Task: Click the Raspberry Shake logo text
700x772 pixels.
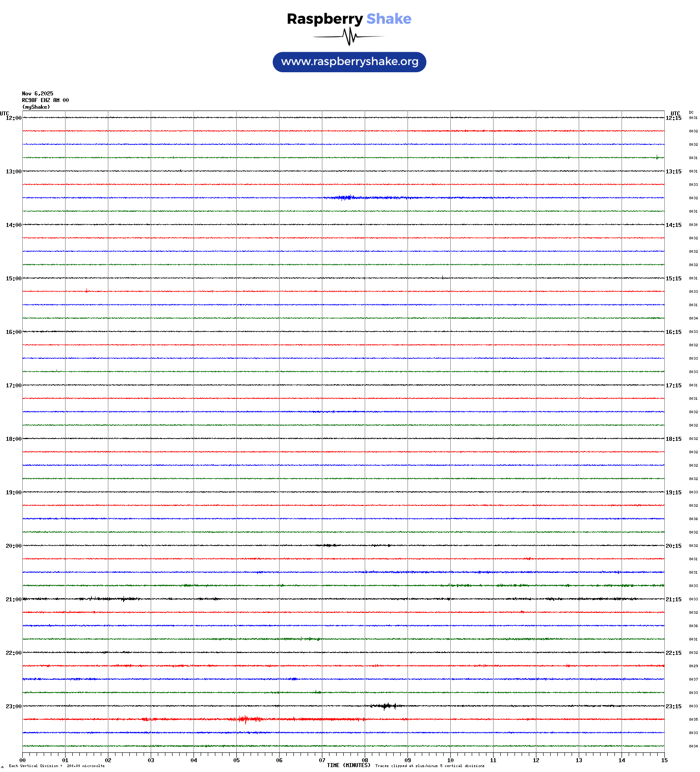Action: (x=349, y=19)
